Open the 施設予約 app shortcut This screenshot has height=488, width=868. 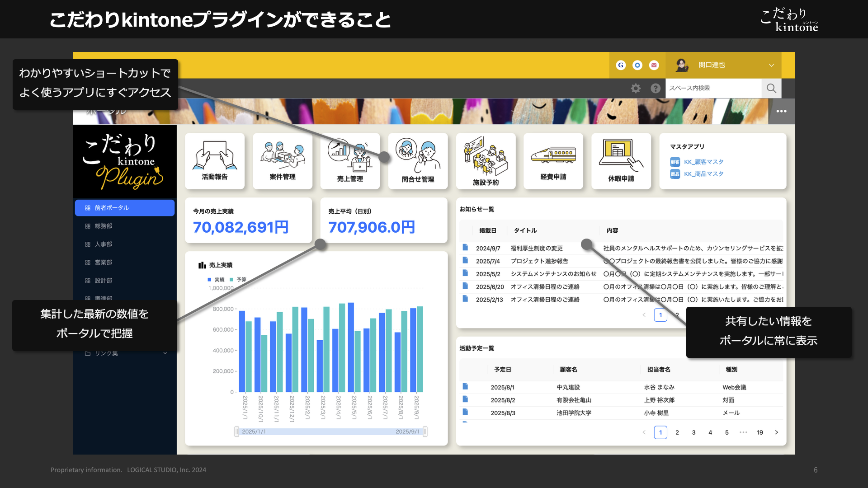[486, 161]
